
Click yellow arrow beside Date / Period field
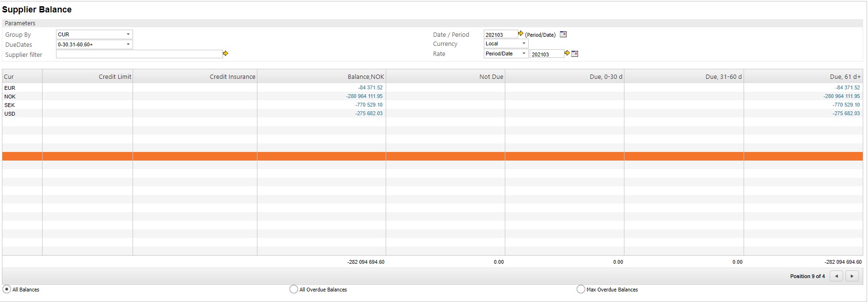[x=521, y=34]
